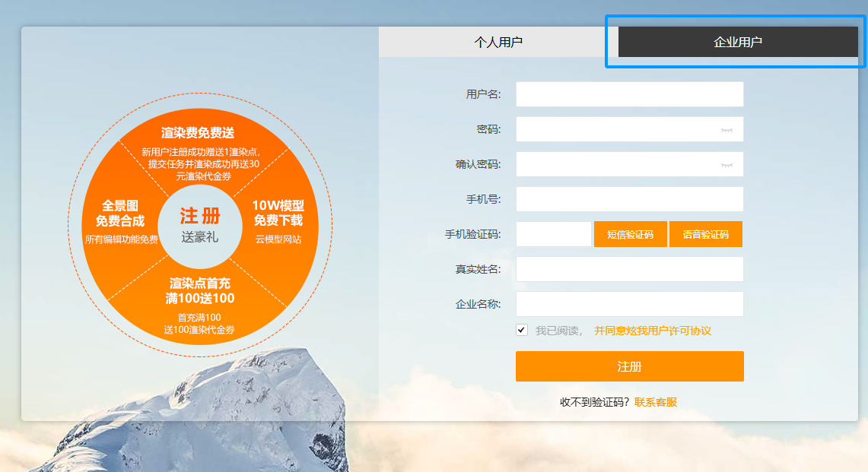
Task: Toggle visibility eye in the 确认密码 field
Action: point(727,165)
